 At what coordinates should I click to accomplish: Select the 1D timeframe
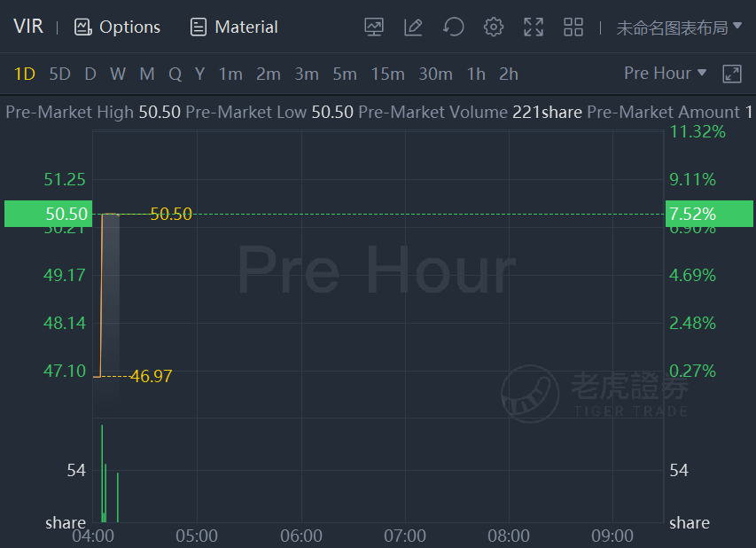coord(25,74)
